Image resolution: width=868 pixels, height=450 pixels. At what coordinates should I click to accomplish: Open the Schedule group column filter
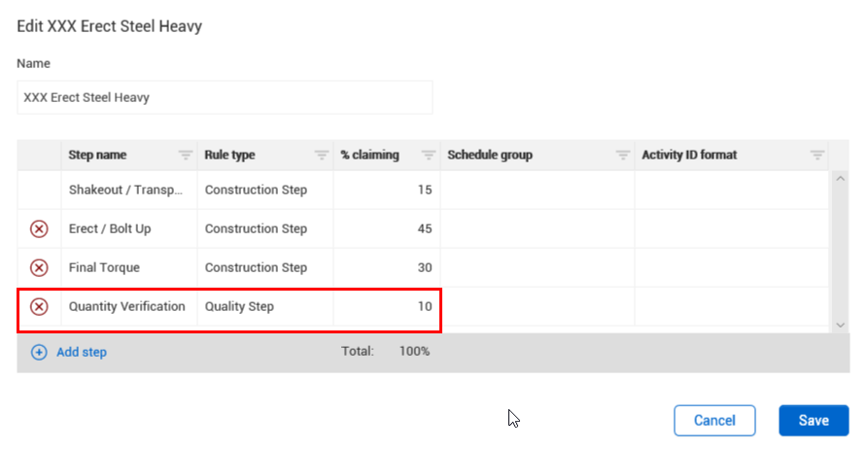(622, 156)
